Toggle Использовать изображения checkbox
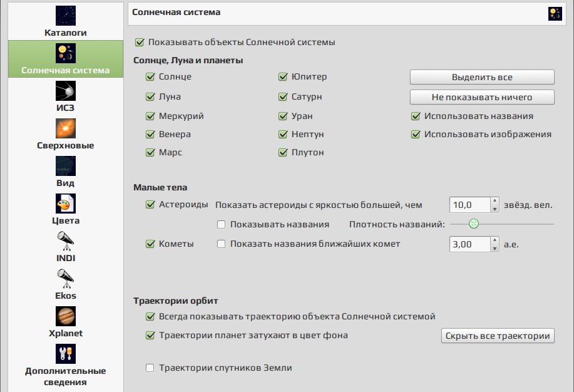The image size is (574, 392). click(416, 135)
